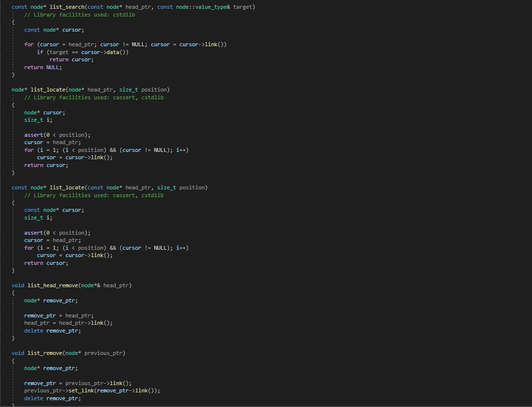This screenshot has width=532, height=407.
Task: Click the closing brace of list_search
Action: point(13,74)
